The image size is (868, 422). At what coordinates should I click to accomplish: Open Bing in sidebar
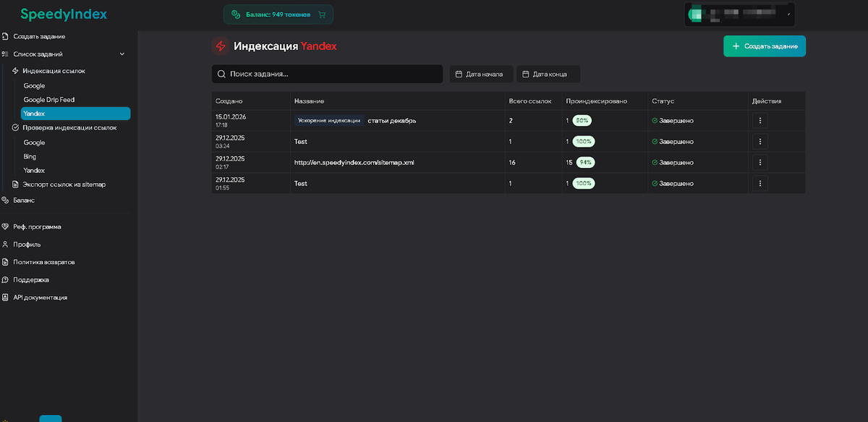click(x=30, y=156)
